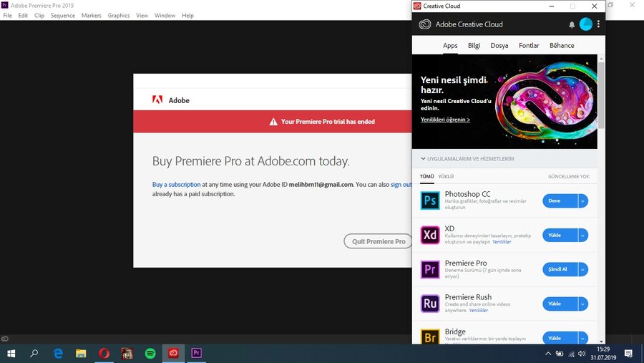Open File Explorer from taskbar

(81, 354)
